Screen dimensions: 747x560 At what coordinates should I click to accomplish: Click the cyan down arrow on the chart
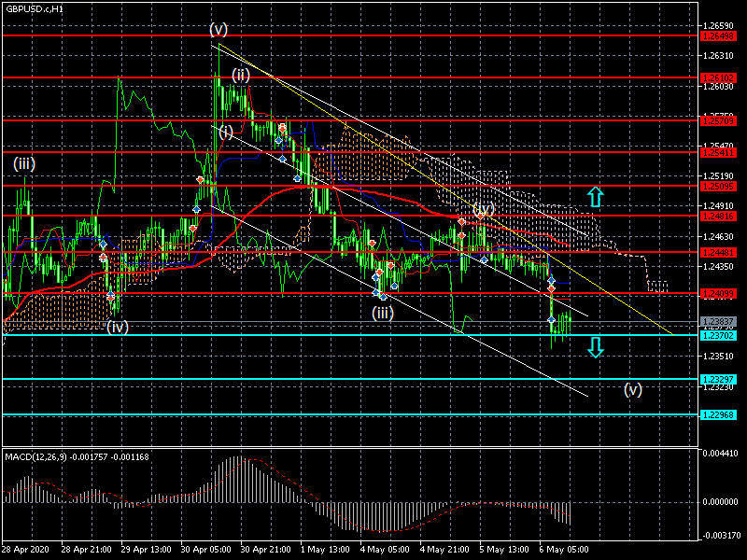click(x=596, y=347)
